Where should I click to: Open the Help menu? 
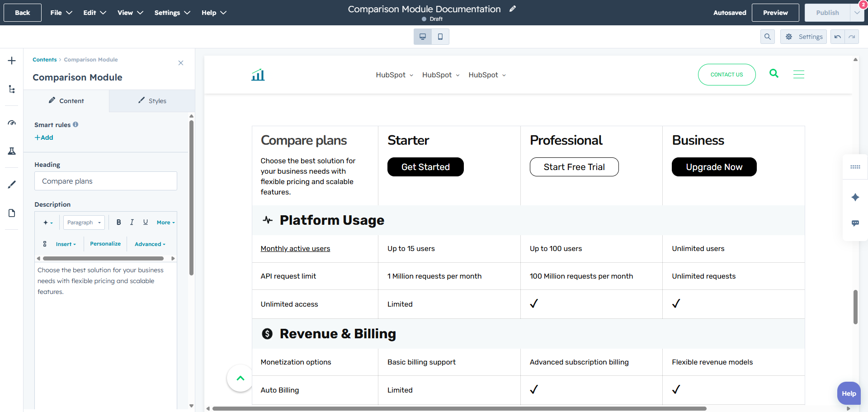[x=214, y=13]
